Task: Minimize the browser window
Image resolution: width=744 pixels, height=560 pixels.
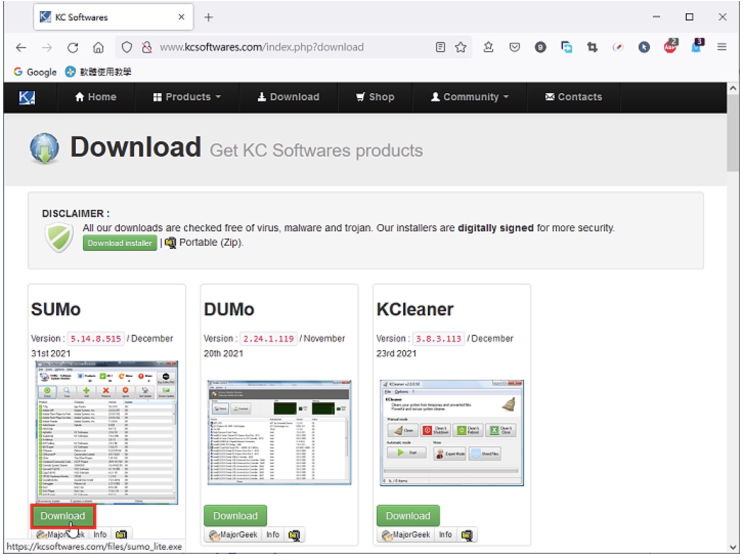Action: tap(656, 17)
